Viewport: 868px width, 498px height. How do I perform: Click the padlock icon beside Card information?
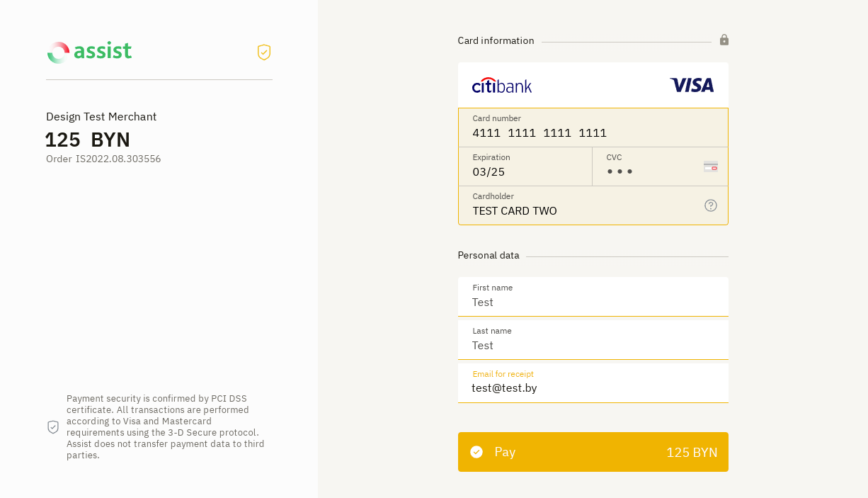724,40
